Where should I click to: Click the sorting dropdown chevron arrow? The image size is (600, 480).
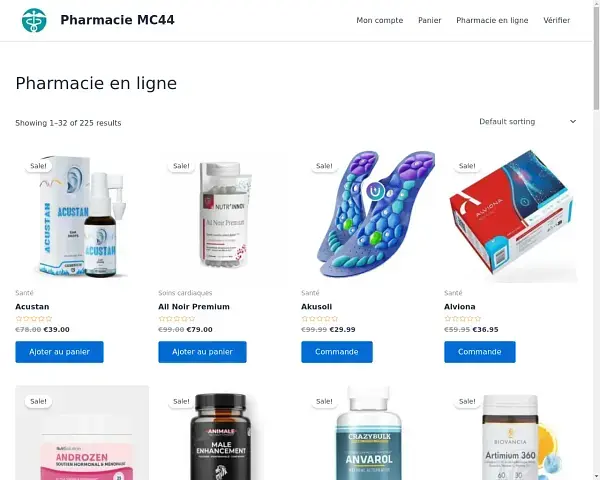(573, 122)
